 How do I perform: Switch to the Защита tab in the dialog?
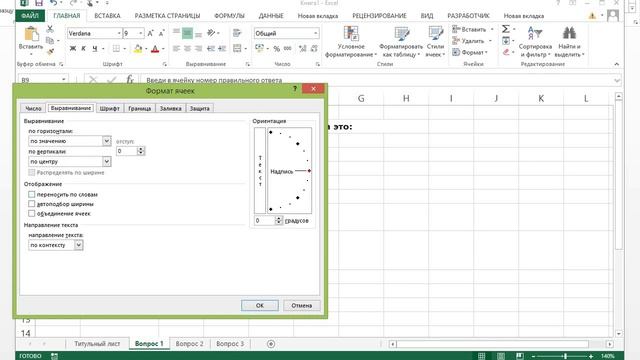[200, 109]
